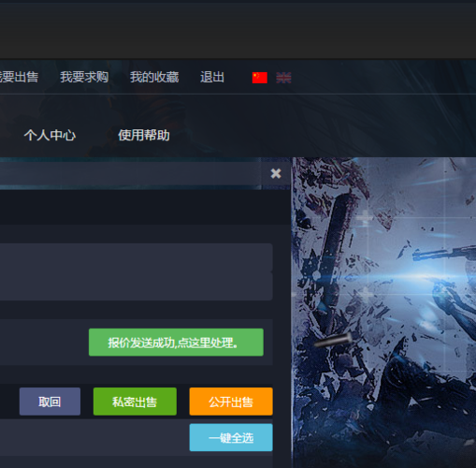The image size is (476, 468).
Task: Open the 我要出售 menu item
Action: 19,77
